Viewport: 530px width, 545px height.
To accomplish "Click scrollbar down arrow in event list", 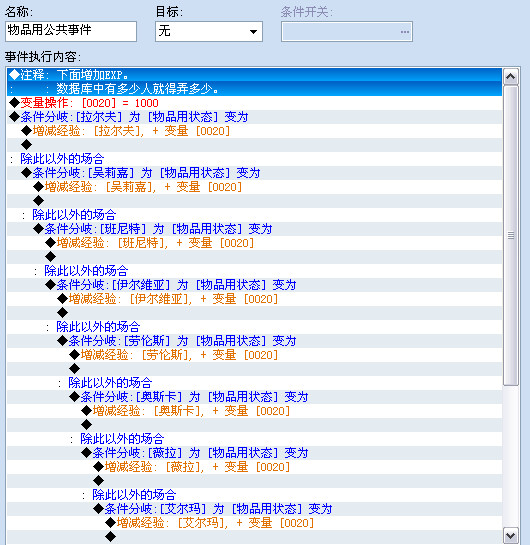I will point(511,536).
